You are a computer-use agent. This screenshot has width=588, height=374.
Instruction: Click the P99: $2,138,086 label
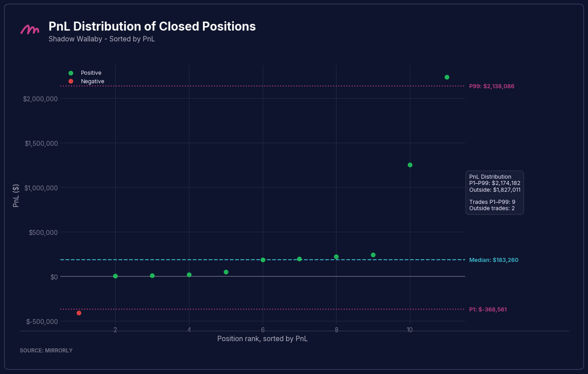coord(491,86)
